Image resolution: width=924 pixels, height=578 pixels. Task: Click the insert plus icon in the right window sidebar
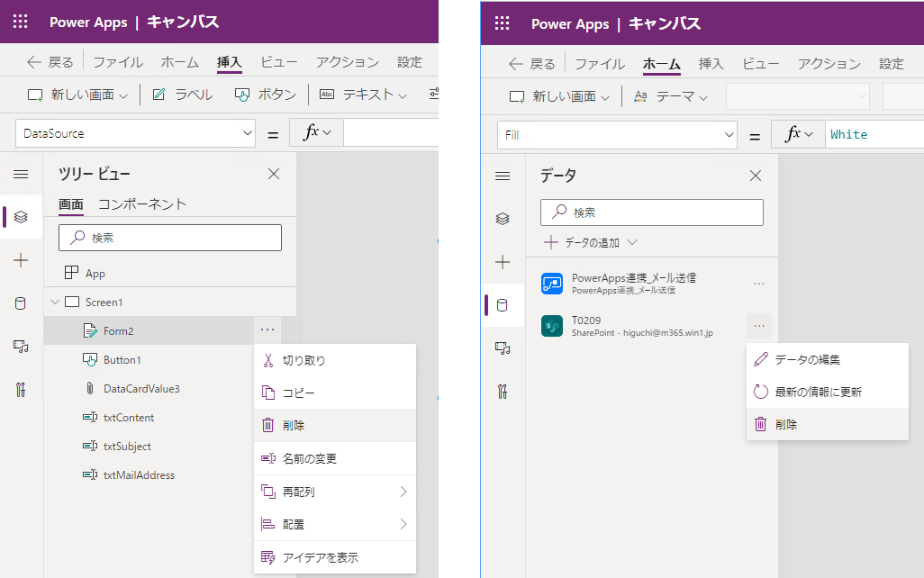pos(503,262)
